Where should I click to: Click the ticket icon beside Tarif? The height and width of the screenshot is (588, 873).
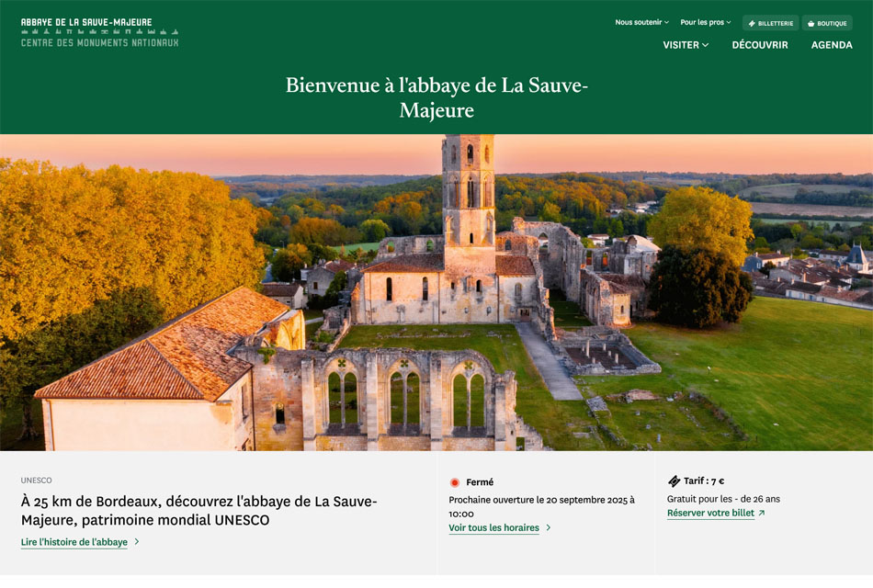click(x=674, y=481)
